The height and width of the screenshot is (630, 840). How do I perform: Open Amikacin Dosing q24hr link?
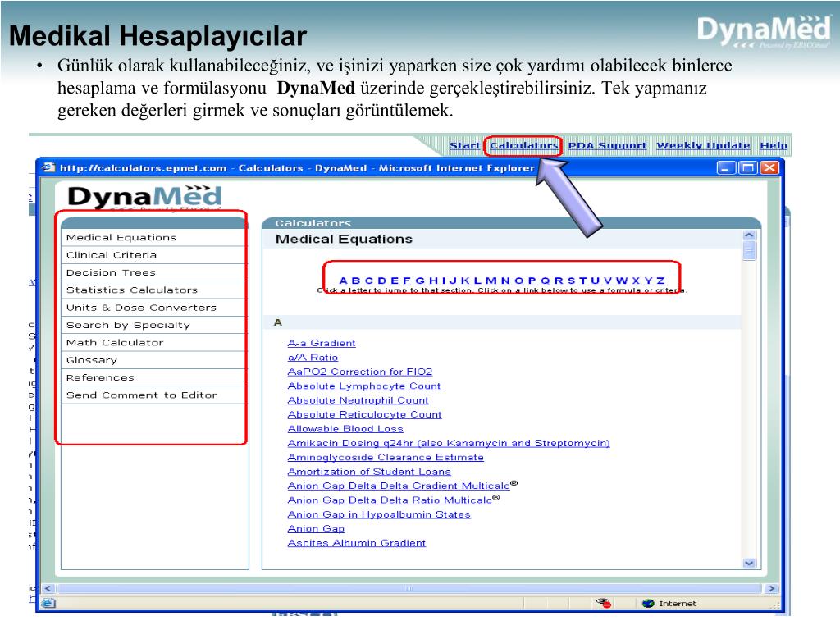tap(449, 443)
